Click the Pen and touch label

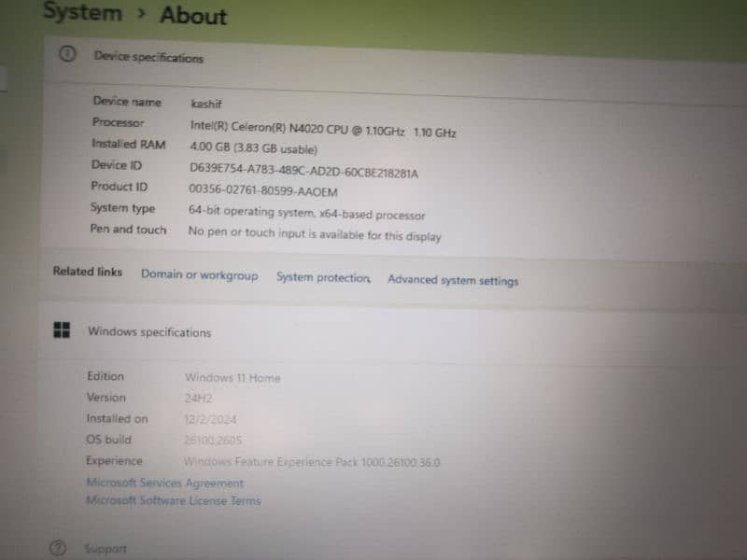click(128, 229)
